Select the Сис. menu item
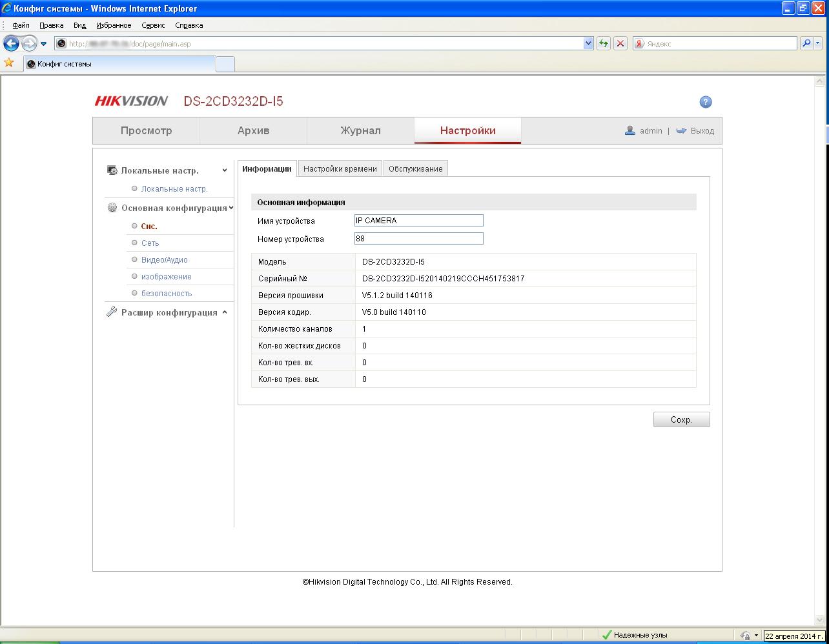 [149, 226]
